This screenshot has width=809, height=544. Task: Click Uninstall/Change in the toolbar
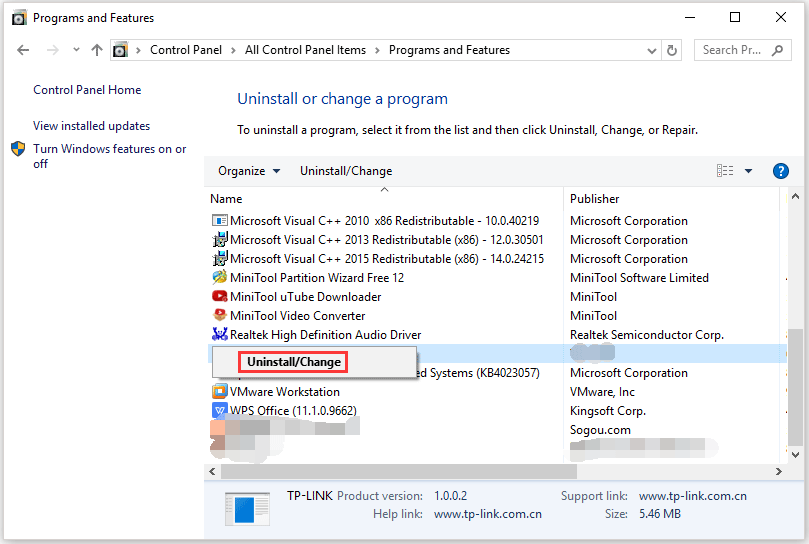tap(346, 171)
